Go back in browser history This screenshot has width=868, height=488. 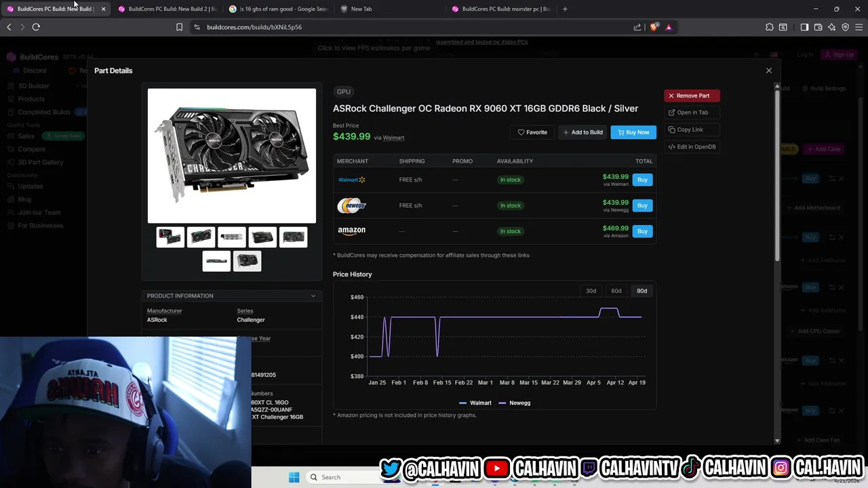coord(9,27)
